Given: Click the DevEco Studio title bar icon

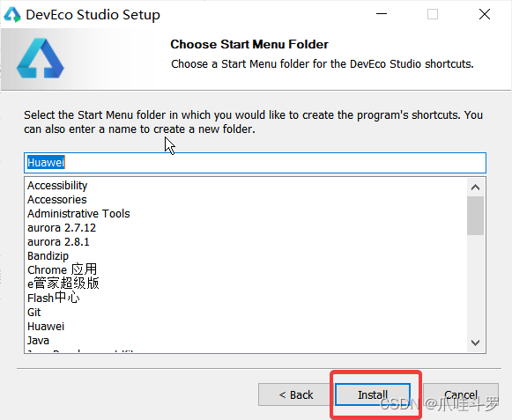Looking at the screenshot, I should pos(12,14).
